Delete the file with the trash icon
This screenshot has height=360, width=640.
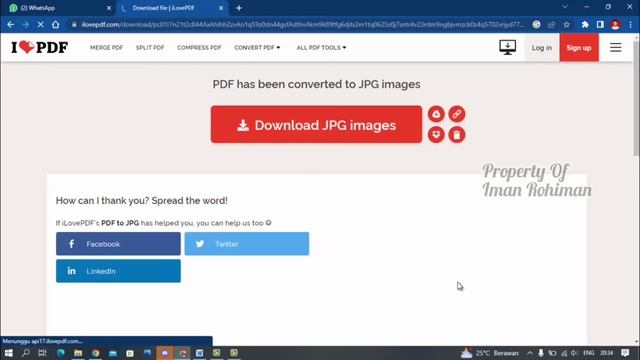pos(456,135)
